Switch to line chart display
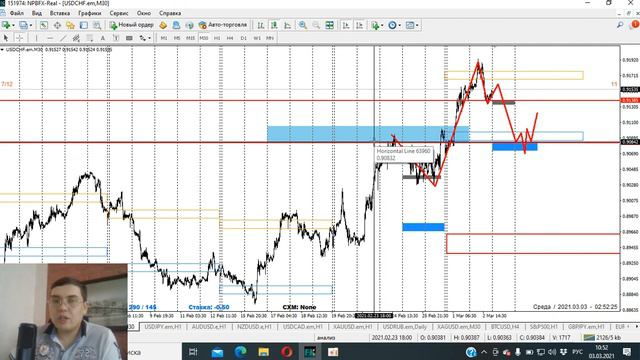 tap(288, 25)
